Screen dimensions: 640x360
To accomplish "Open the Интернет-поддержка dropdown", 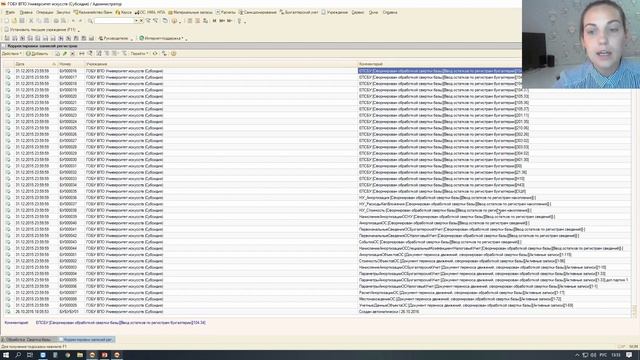I will [162, 38].
